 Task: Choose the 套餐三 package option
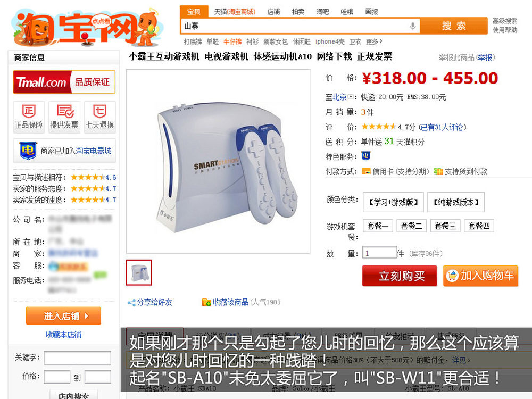445,226
